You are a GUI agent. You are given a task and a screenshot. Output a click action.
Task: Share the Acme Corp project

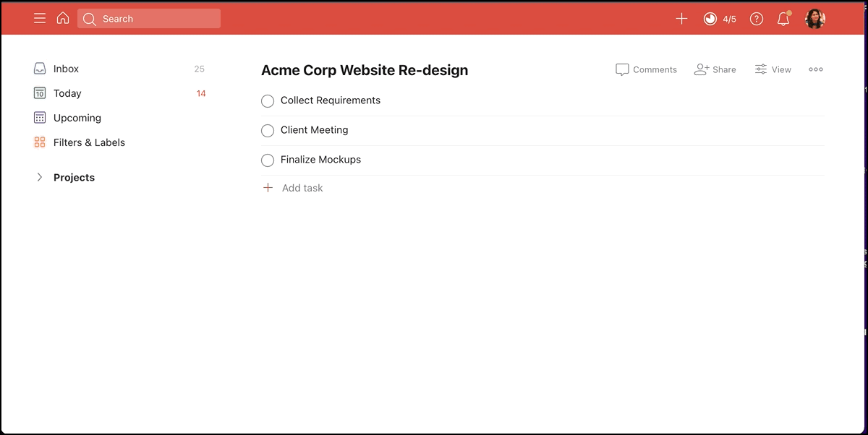pos(715,69)
